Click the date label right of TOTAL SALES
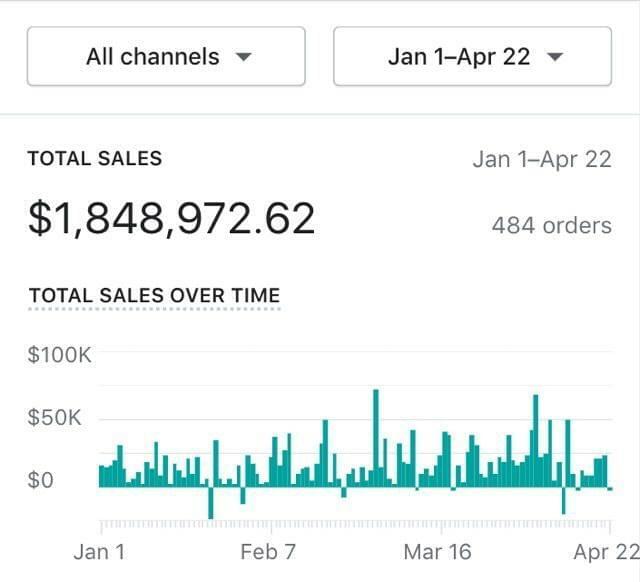640x582 pixels. pyautogui.click(x=541, y=159)
